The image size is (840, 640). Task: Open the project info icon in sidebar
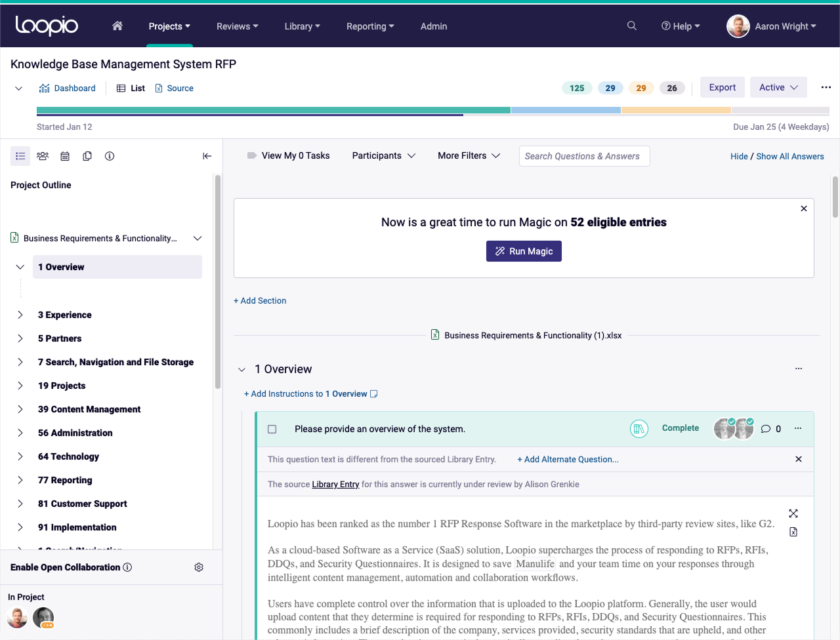[110, 156]
